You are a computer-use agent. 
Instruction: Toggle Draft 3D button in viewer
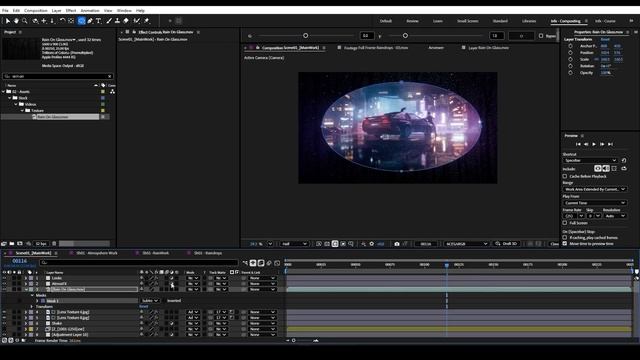pyautogui.click(x=507, y=244)
